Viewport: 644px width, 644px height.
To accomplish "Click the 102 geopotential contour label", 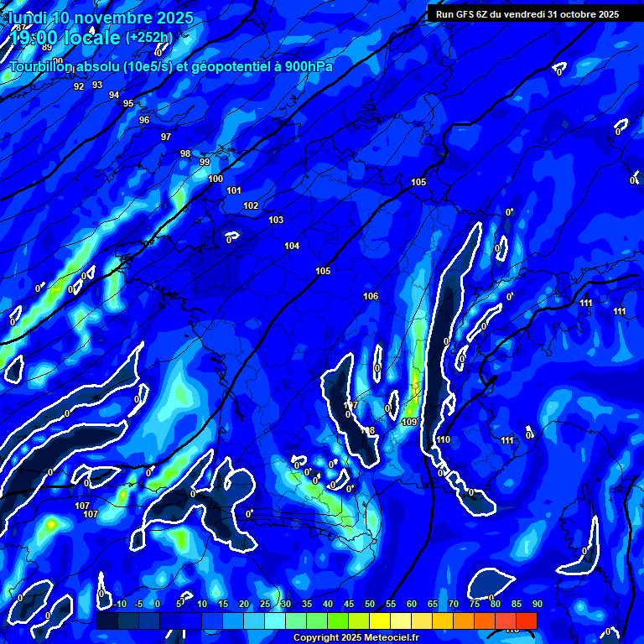I will pyautogui.click(x=251, y=206).
